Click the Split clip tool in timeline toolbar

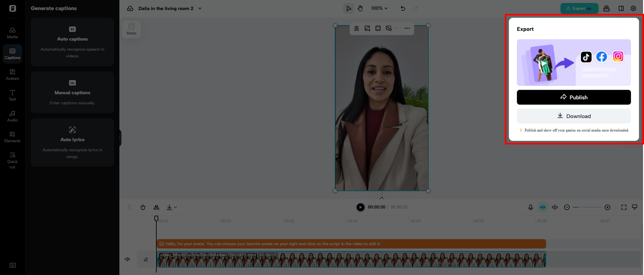tap(129, 207)
